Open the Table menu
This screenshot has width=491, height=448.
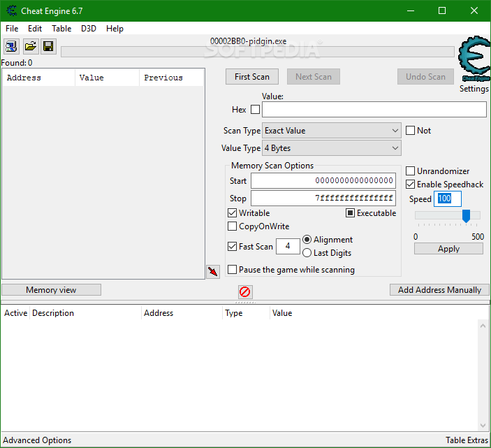tap(61, 29)
